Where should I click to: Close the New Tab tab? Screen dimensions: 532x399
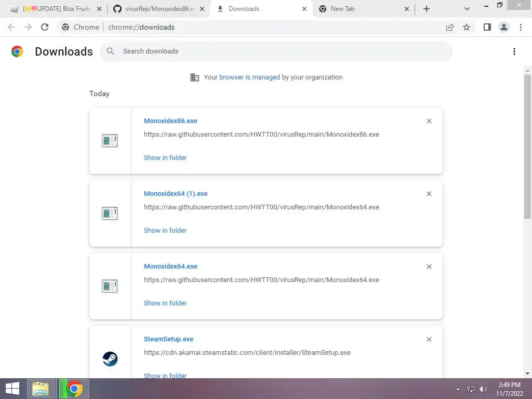[x=407, y=9]
